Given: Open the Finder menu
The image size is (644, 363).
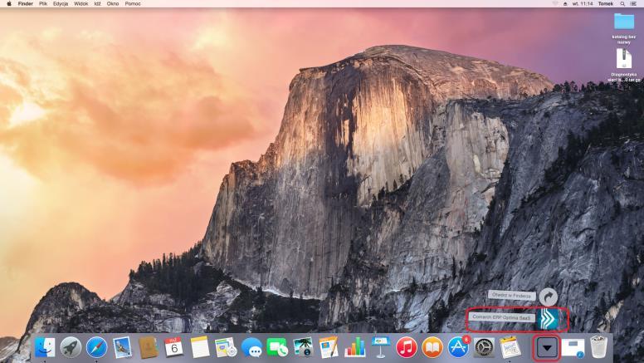Looking at the screenshot, I should (x=26, y=3).
